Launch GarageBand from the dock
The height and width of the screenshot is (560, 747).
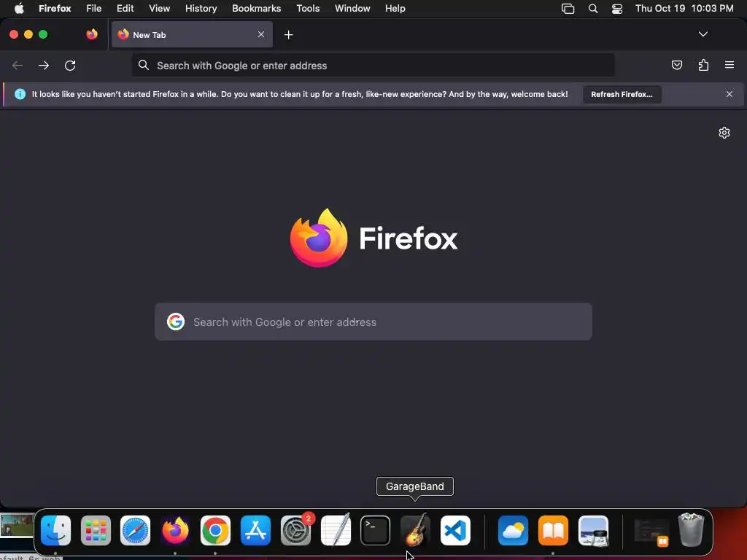(x=415, y=531)
